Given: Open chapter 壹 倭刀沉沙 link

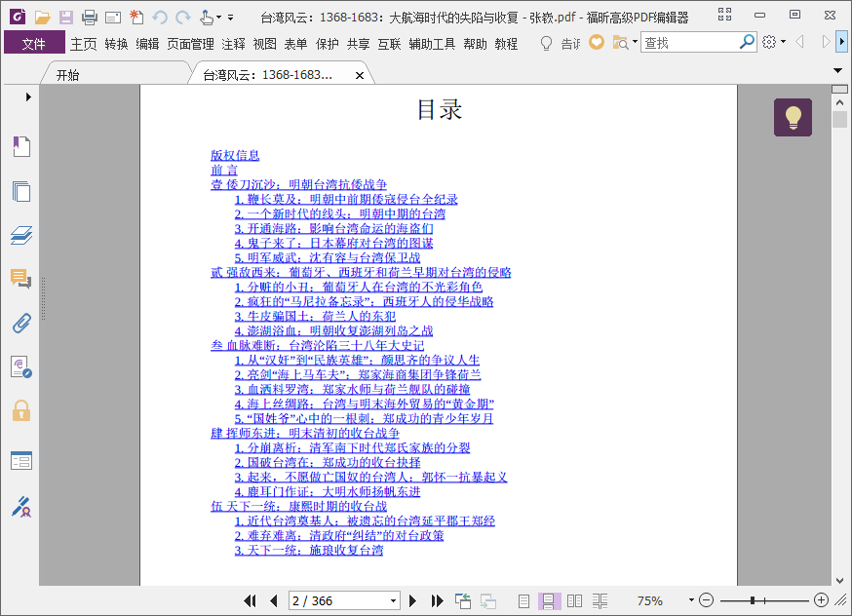Looking at the screenshot, I should pos(299,184).
